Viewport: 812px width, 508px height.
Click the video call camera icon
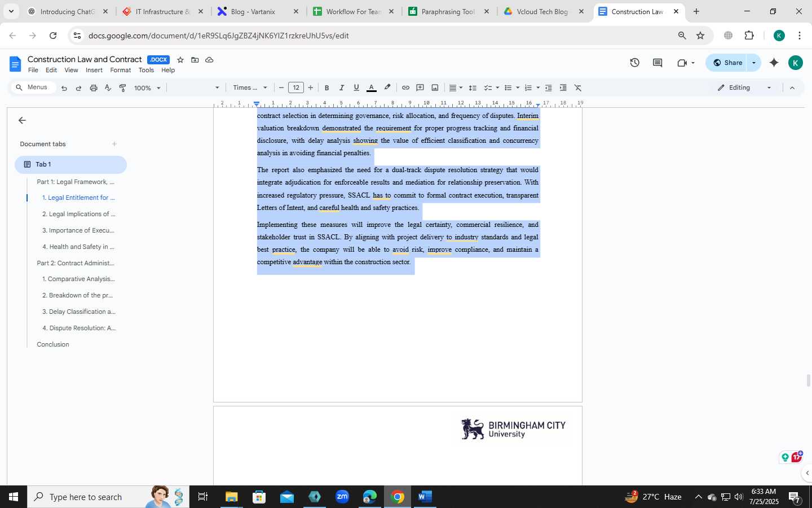[682, 63]
